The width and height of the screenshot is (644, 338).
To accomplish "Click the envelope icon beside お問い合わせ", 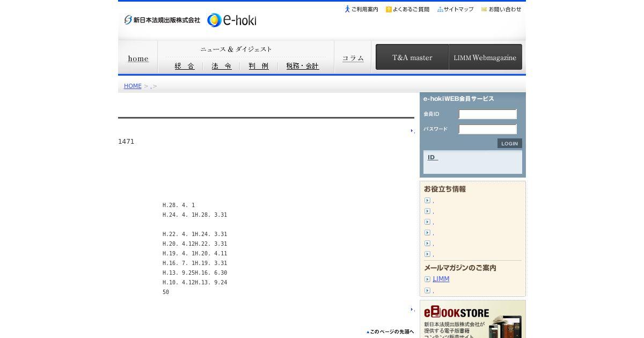I will click(x=484, y=9).
